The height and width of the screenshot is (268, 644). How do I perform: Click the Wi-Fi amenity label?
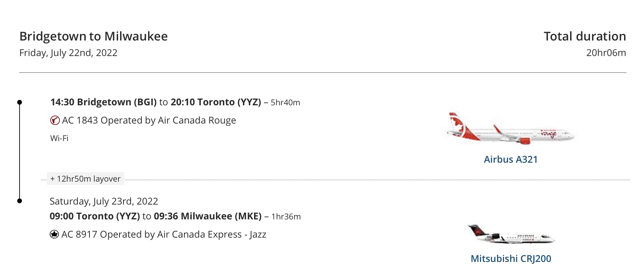point(59,138)
